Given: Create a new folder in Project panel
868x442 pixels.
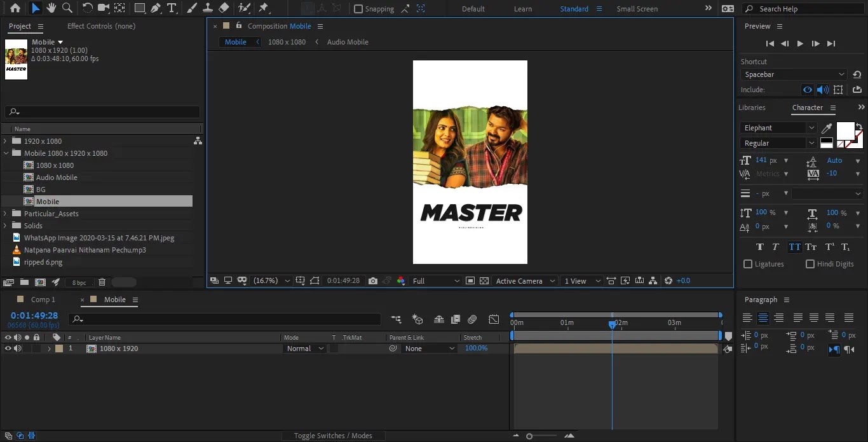Looking at the screenshot, I should [x=24, y=282].
